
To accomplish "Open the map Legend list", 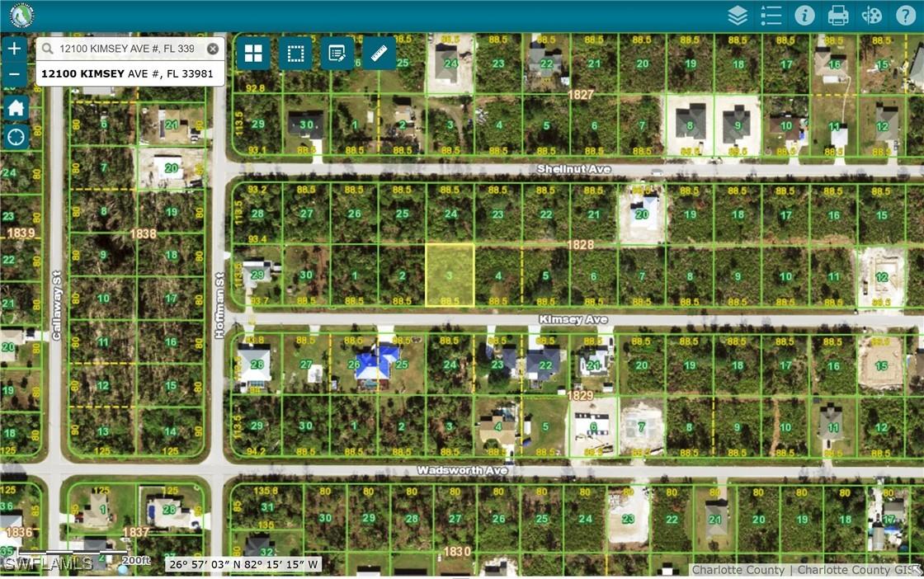I will coord(771,14).
